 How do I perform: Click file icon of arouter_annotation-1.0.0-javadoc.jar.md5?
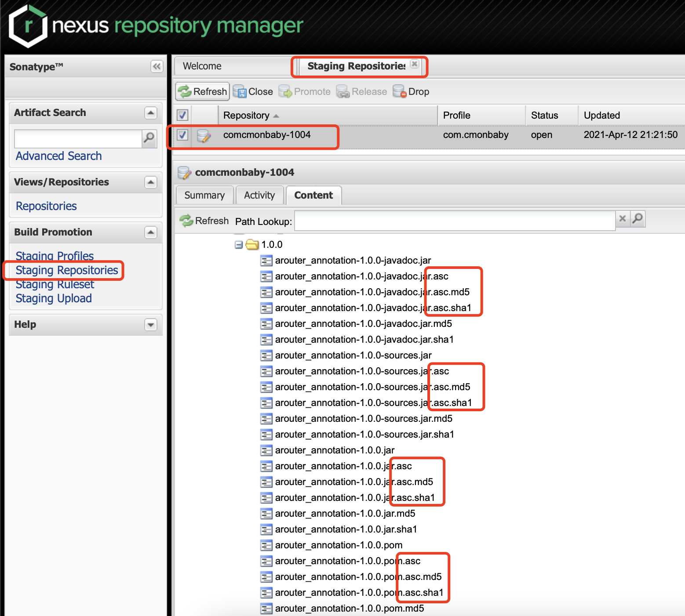coord(266,324)
